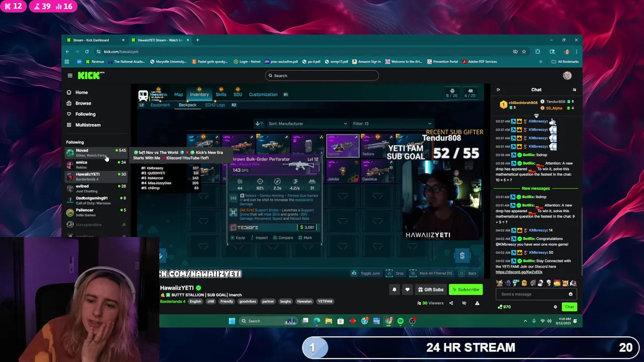Screen dimensions: 644x362
Task: Open the discord.gg link in chat
Action: [x=519, y=272]
